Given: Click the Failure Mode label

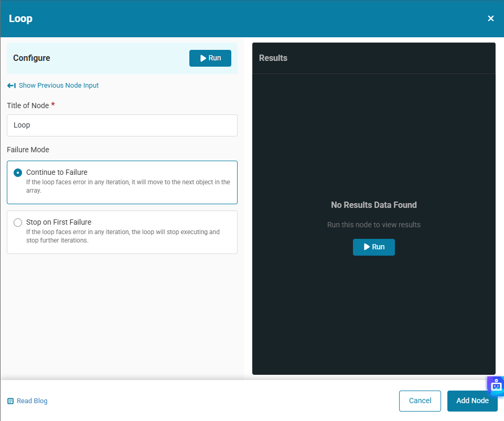Looking at the screenshot, I should pos(28,150).
